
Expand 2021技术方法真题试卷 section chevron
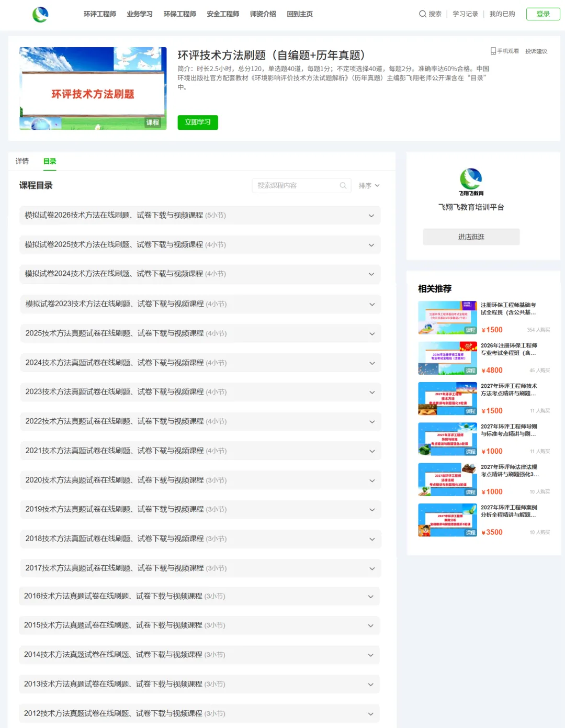372,451
